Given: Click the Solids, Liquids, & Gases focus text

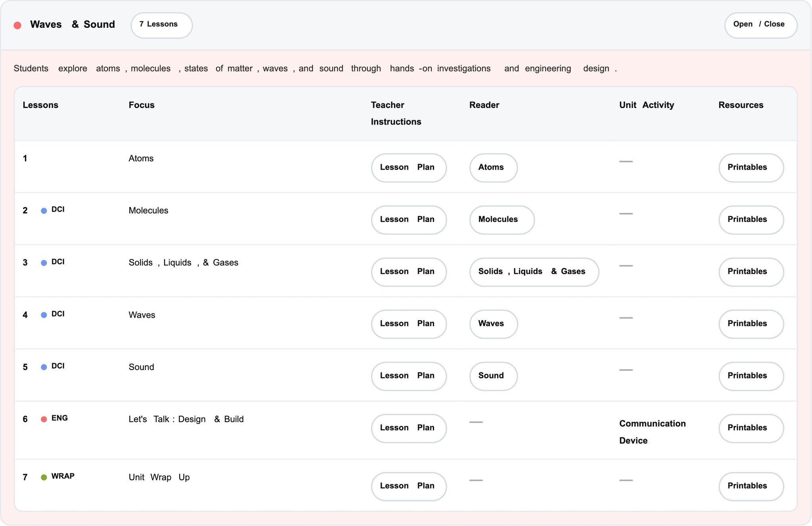Looking at the screenshot, I should tap(183, 263).
